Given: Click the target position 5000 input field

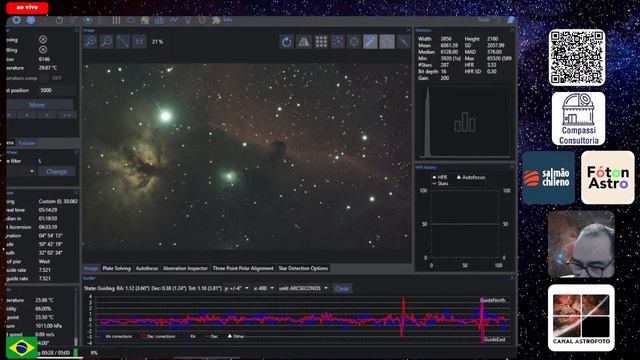Looking at the screenshot, I should [x=56, y=90].
